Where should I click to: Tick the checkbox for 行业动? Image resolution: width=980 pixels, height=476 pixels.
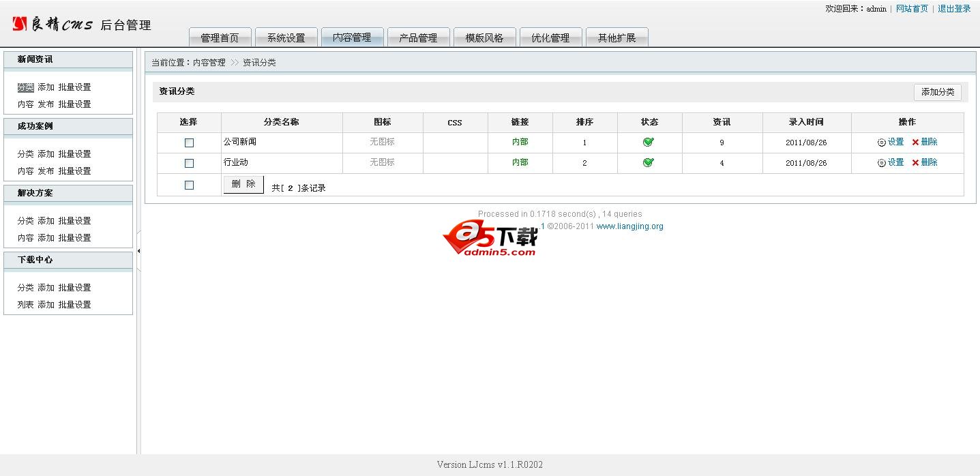tap(189, 163)
